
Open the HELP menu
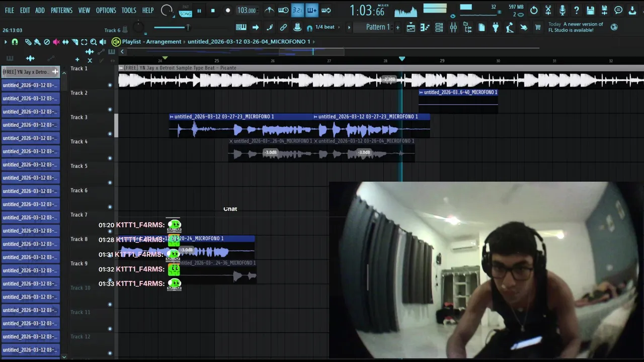coord(148,10)
